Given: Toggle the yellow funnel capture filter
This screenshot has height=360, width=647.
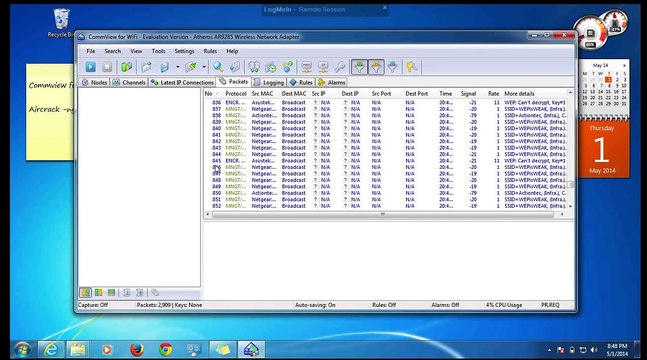Looking at the screenshot, I should point(376,67).
